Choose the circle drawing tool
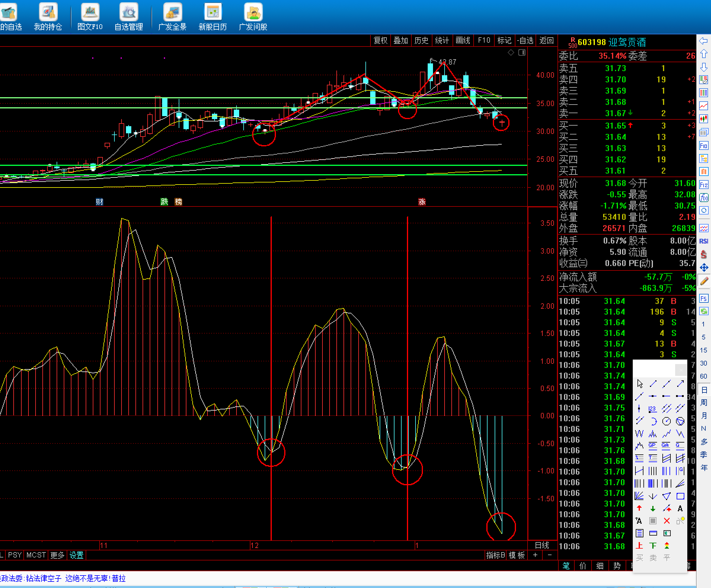This screenshot has height=588, width=711. (666, 421)
